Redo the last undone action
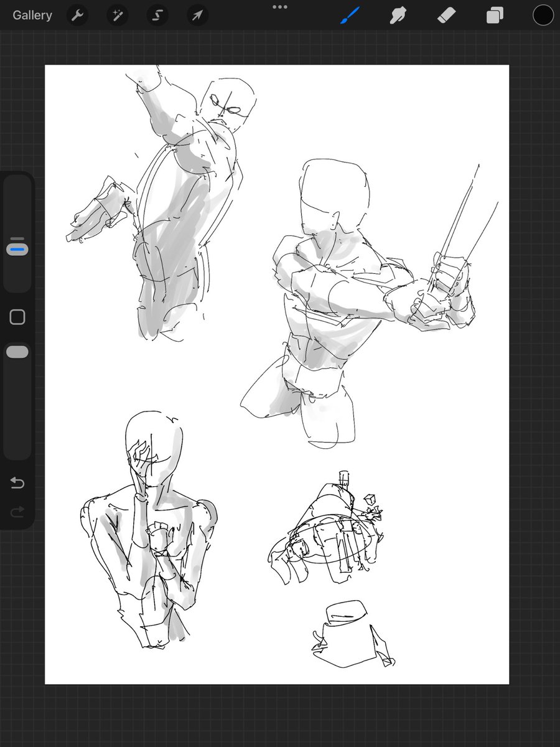Viewport: 560px width, 747px height. coord(17,512)
